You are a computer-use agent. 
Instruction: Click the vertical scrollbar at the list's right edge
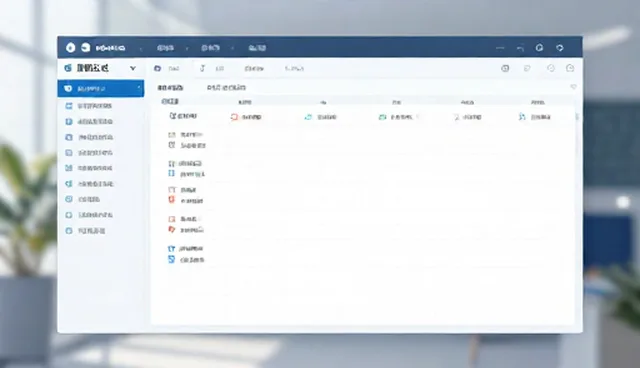(577, 117)
